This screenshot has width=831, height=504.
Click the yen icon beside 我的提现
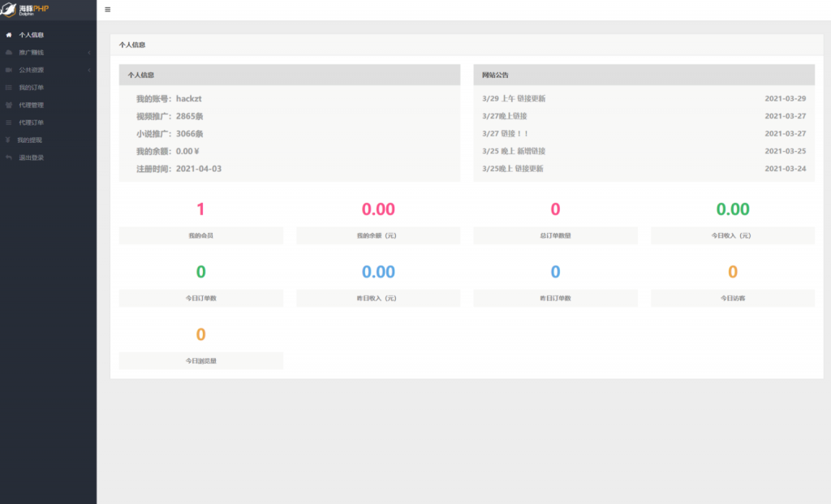coord(9,140)
